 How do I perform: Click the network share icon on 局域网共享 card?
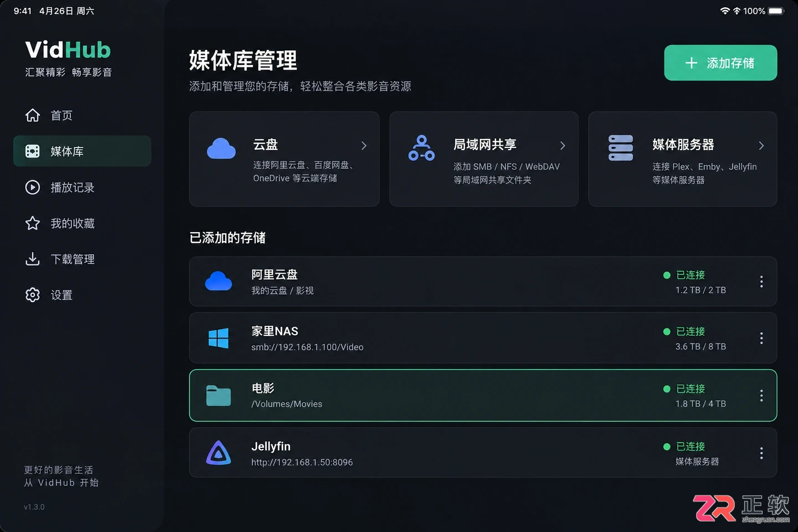422,148
